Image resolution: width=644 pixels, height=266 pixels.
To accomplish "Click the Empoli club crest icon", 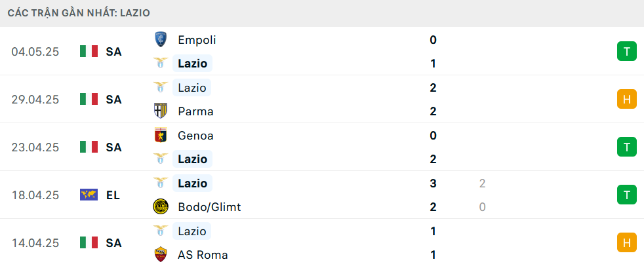I will pos(161,39).
